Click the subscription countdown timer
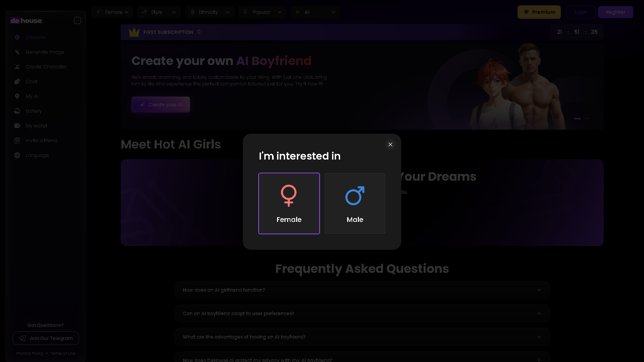Viewport: 644px width, 362px height. [577, 32]
